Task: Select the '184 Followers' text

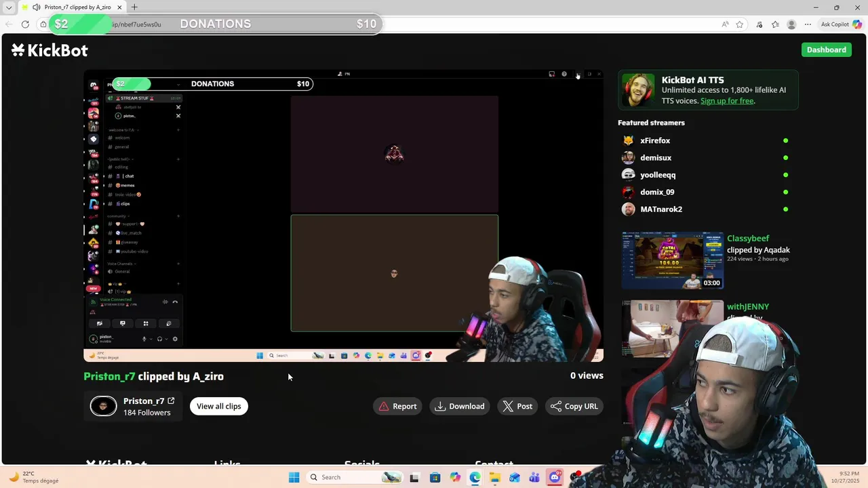Action: coord(146,413)
